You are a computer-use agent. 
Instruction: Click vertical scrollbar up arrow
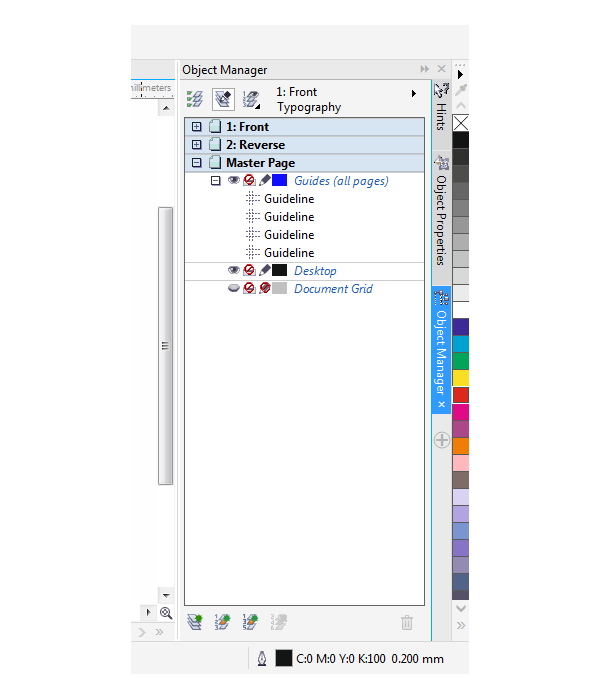coord(166,108)
